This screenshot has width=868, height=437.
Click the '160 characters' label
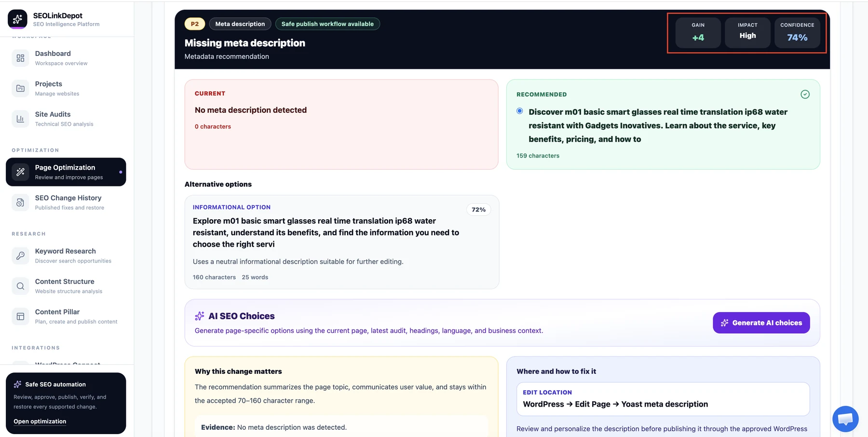click(214, 278)
